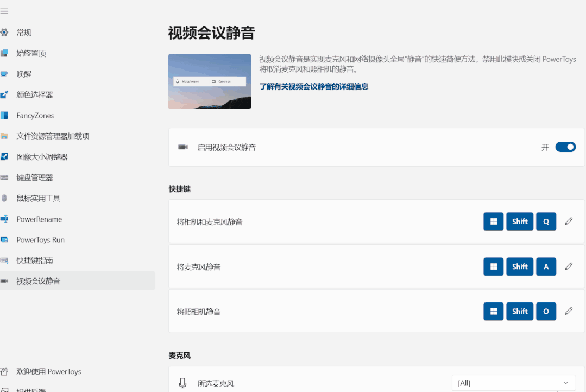Edit the 将照相机静音 shortcut pencil

569,311
